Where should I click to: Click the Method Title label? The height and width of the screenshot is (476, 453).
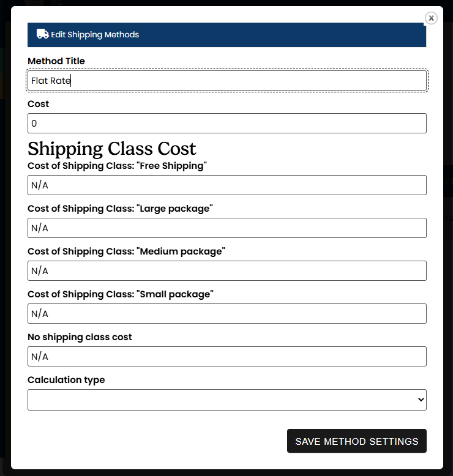56,61
